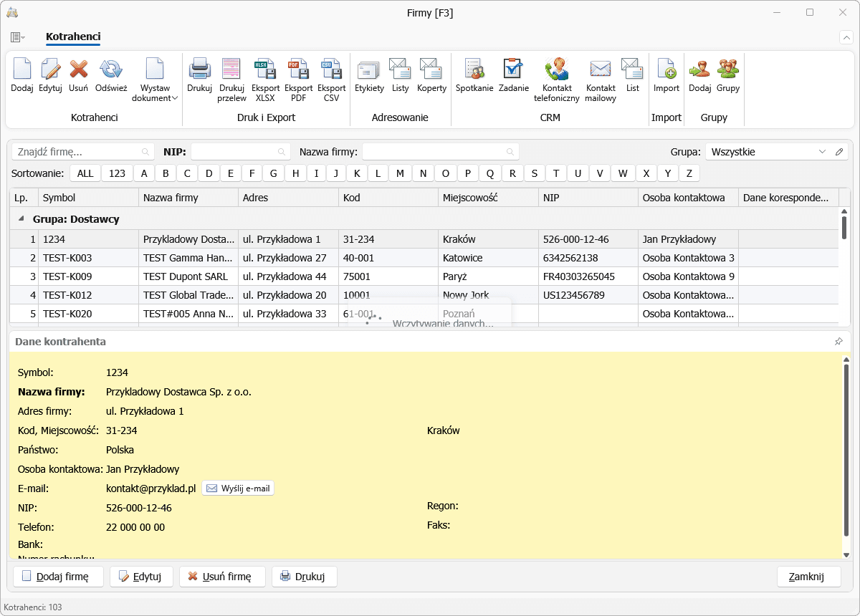Image resolution: width=860 pixels, height=616 pixels.
Task: Filter companies by letter A
Action: point(144,173)
